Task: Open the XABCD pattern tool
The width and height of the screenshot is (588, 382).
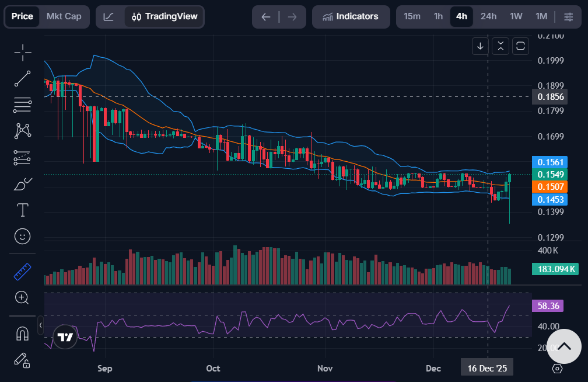Action: pos(22,131)
